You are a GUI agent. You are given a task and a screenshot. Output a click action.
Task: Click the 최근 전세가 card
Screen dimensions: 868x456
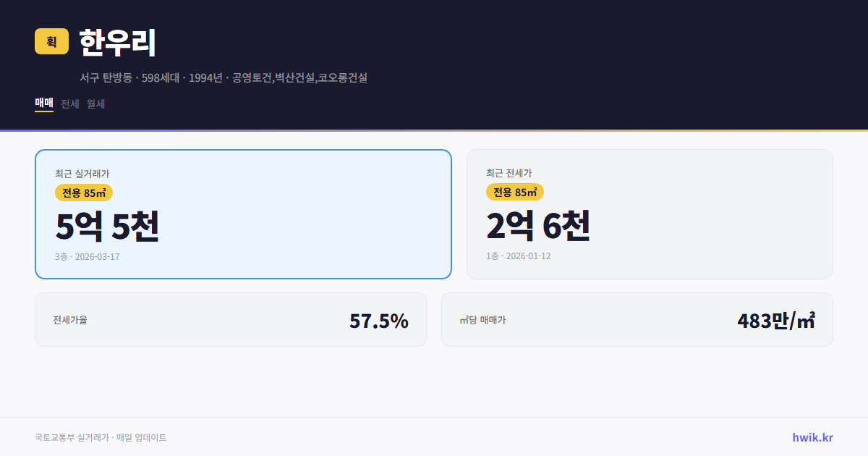(x=650, y=214)
